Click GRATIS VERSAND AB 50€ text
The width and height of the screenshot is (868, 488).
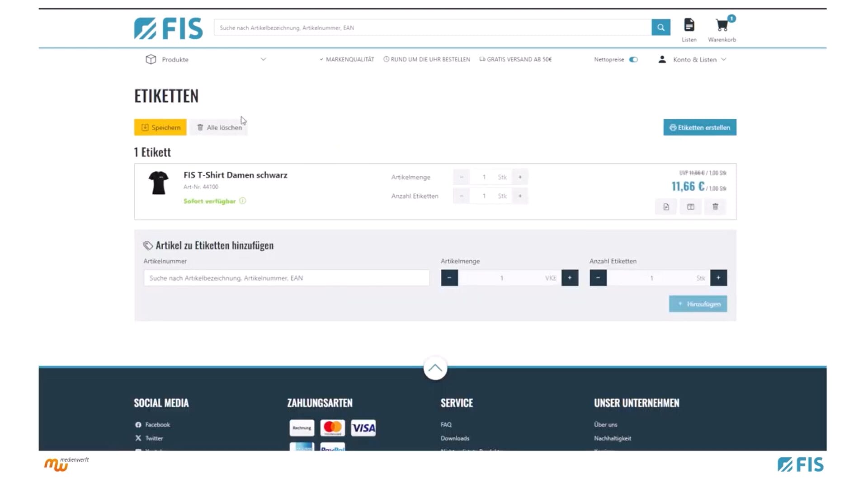[519, 59]
